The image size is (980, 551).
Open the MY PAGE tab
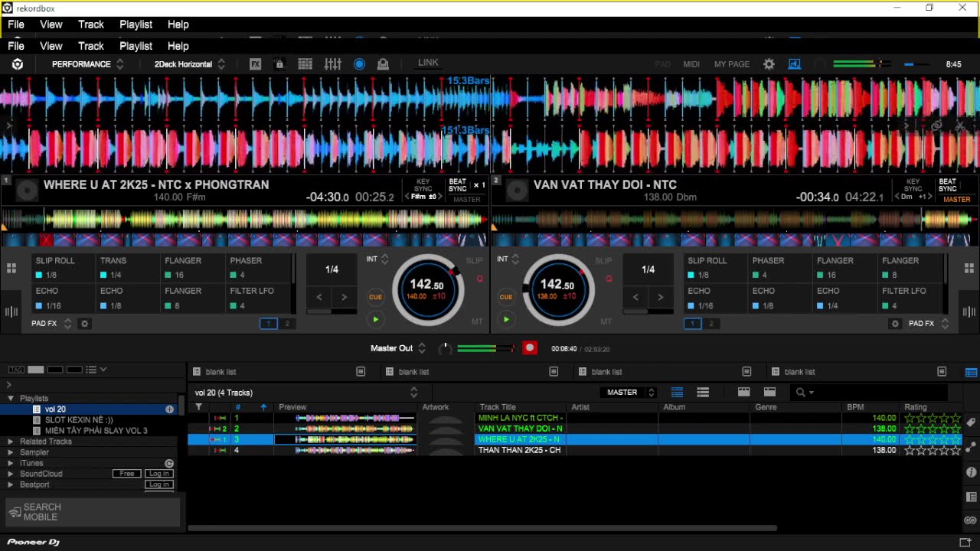(732, 64)
